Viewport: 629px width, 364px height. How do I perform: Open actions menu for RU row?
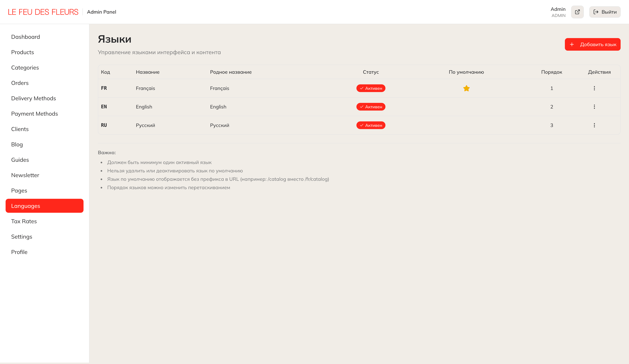[594, 125]
